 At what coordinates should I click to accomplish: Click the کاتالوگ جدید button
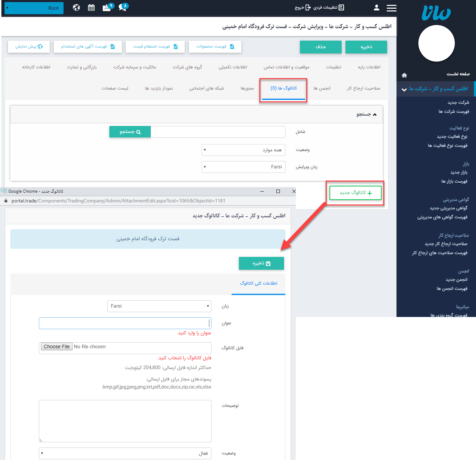tap(355, 193)
